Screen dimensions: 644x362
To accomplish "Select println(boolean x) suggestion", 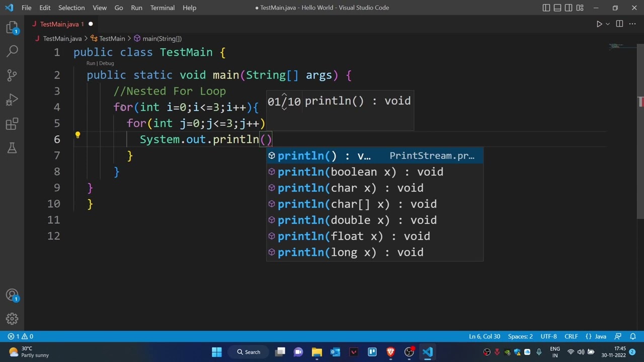I will point(375,172).
